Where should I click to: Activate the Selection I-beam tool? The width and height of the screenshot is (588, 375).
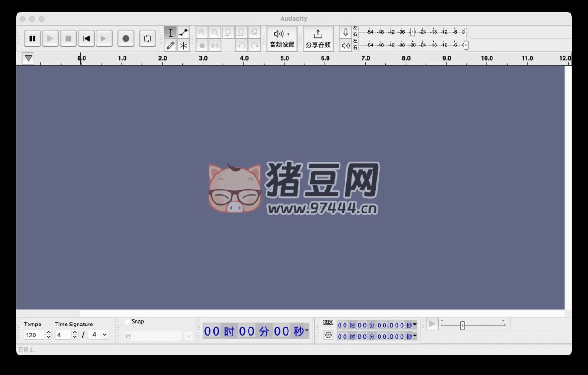[x=170, y=33]
